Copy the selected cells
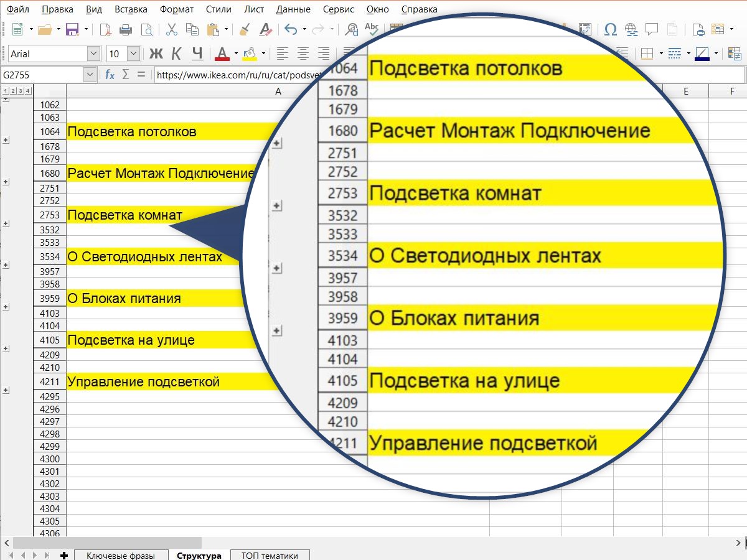The height and width of the screenshot is (560, 747). pos(192,29)
